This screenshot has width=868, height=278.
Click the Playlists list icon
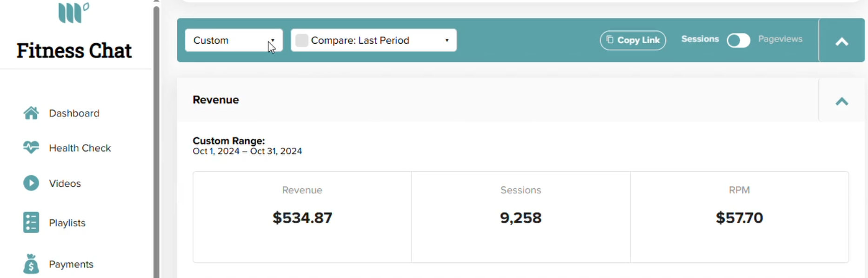(31, 223)
